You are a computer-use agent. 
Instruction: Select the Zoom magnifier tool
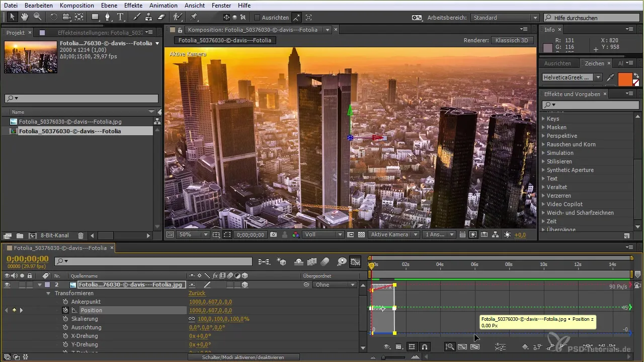[x=37, y=17]
